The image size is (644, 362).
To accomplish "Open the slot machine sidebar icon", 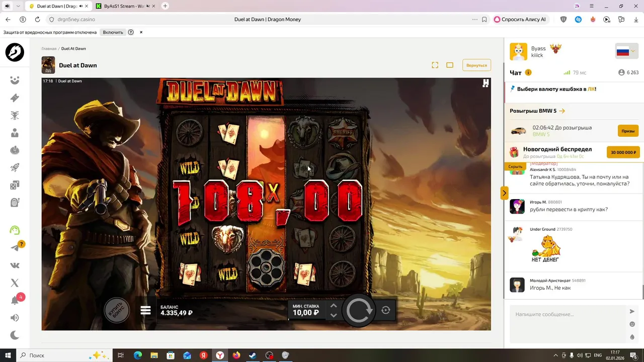I will 15,203.
